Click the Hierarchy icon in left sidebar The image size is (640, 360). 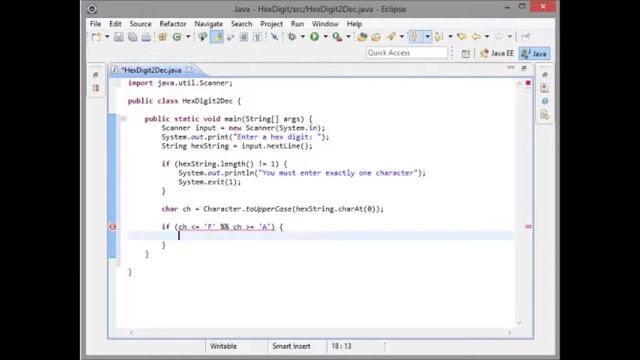click(96, 88)
